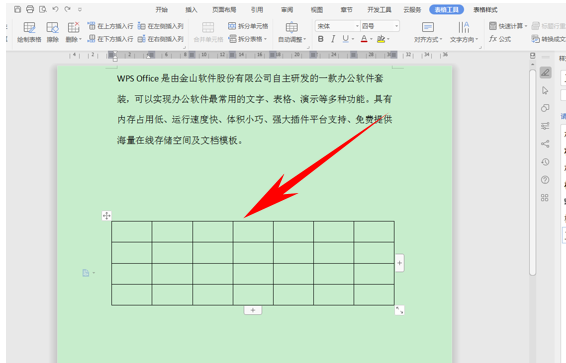Click 转换成文本 convert to text icon
The width and height of the screenshot is (566, 363).
[535, 39]
